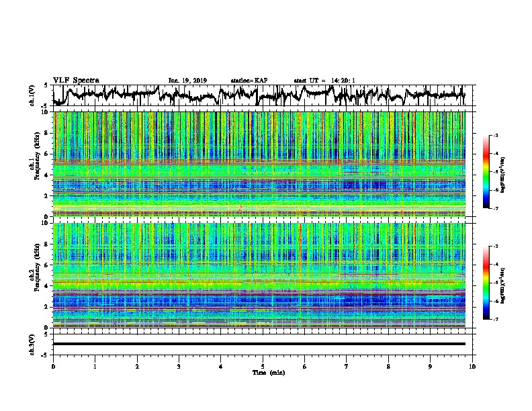
Task: Click the "start UT = 14:20: 1" text
Action: coord(324,81)
